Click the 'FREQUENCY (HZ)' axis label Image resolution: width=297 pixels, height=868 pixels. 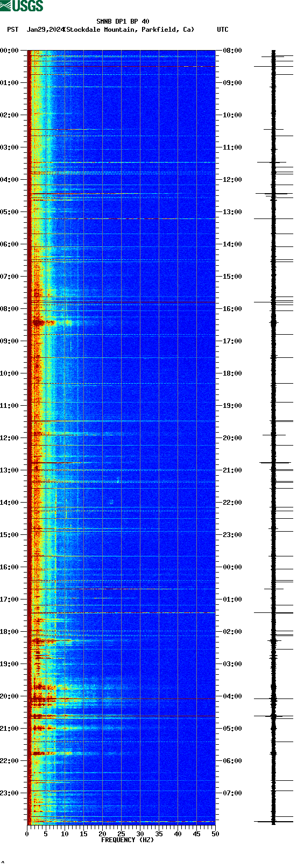(128, 840)
